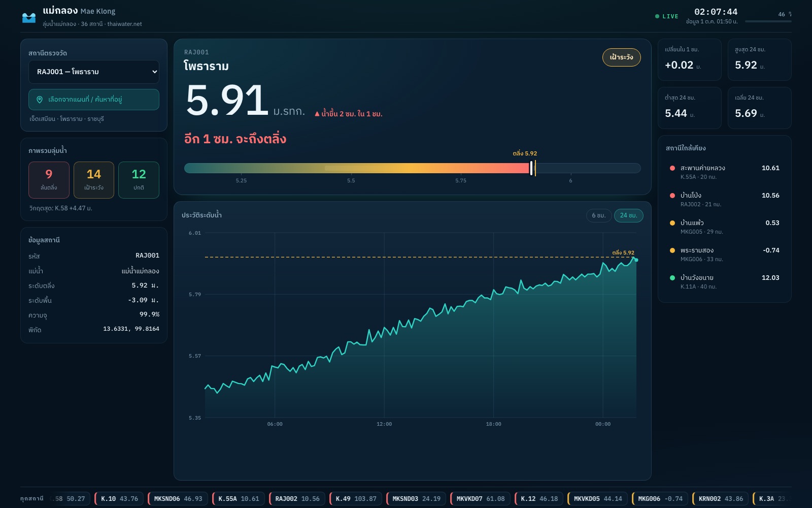
Task: Select nearby station RAJ002 at 10.56
Action: pyautogui.click(x=724, y=200)
